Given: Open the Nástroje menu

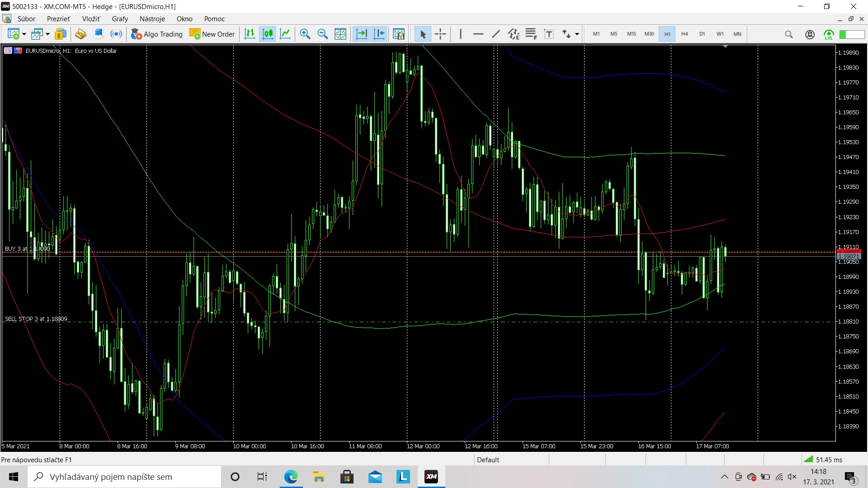Looking at the screenshot, I should coord(152,19).
